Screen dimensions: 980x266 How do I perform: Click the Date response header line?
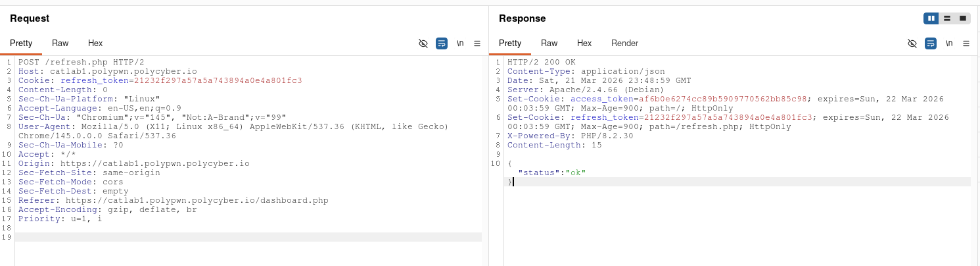(x=599, y=80)
